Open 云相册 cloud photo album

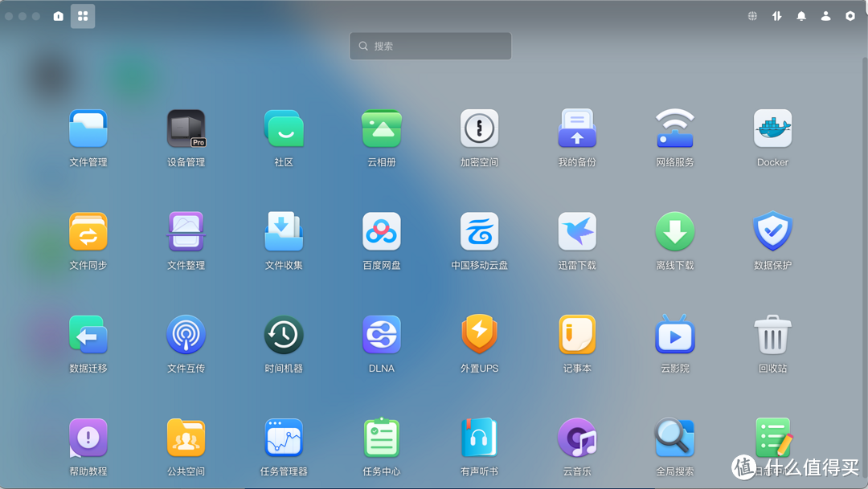[x=382, y=129]
